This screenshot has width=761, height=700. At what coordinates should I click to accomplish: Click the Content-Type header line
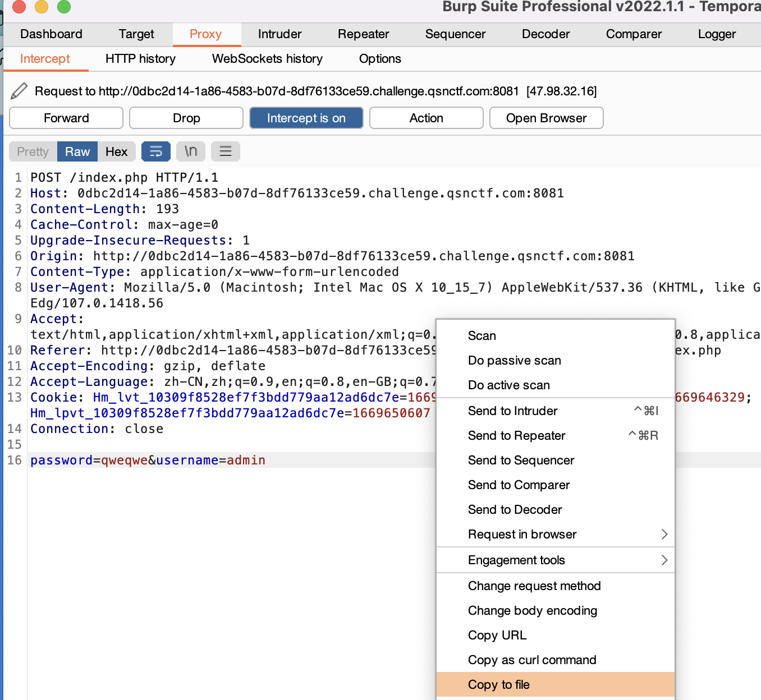pyautogui.click(x=214, y=271)
